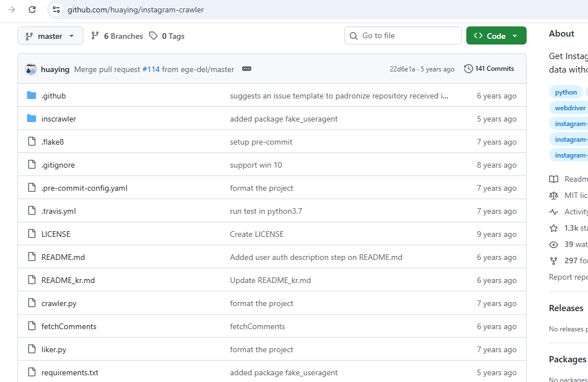Open the README.md file
Screen dimensions: 588x382
point(63,257)
